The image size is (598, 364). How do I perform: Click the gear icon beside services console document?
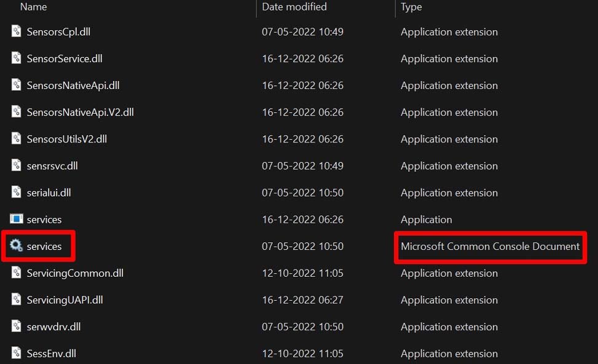click(x=15, y=246)
